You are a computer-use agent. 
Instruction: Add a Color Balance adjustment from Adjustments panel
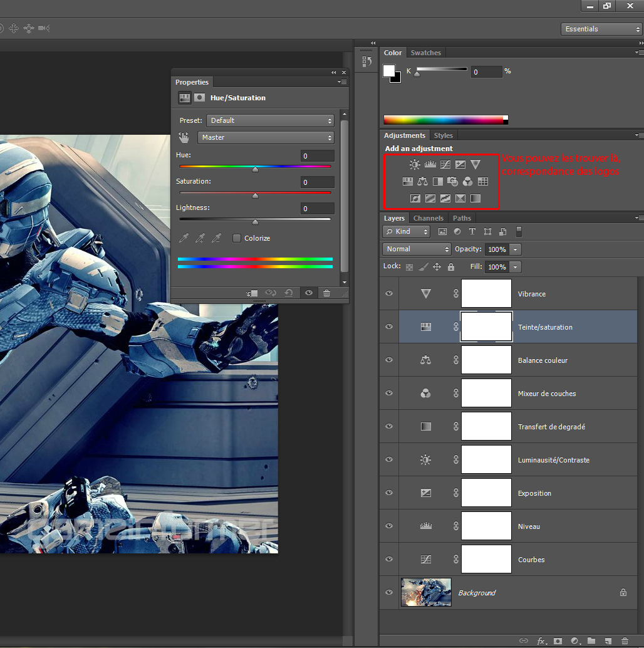point(423,181)
